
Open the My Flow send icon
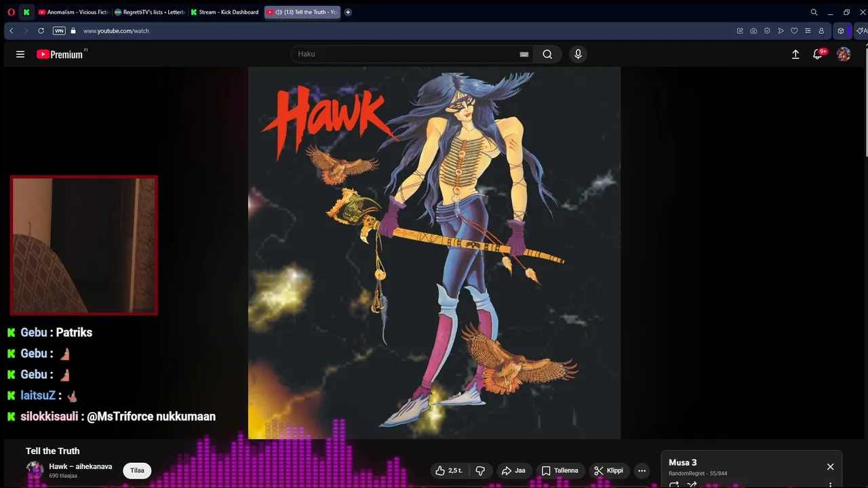781,30
